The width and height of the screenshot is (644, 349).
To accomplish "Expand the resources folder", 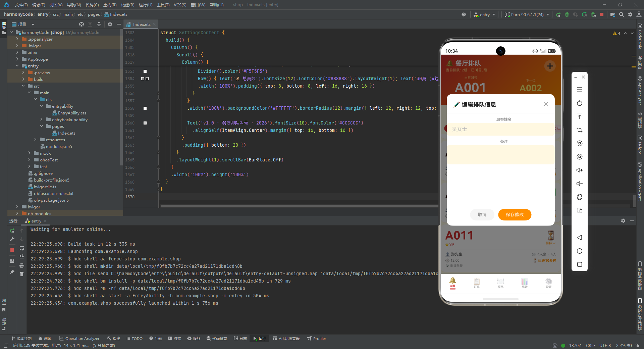I will click(35, 140).
